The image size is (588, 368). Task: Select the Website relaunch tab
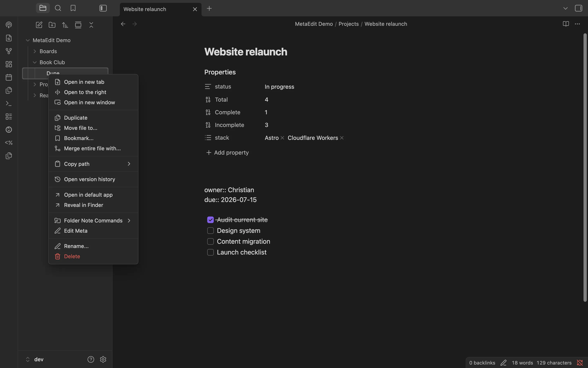[x=160, y=9]
